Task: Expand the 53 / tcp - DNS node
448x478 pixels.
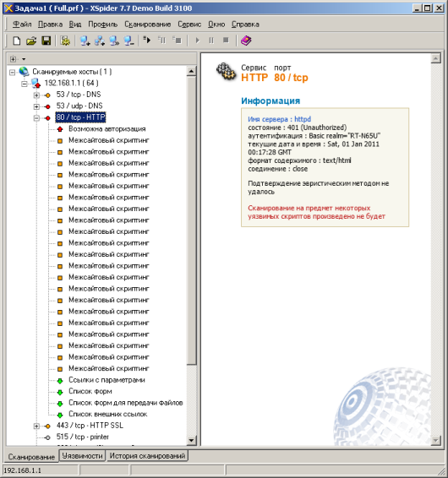Action: [36, 95]
